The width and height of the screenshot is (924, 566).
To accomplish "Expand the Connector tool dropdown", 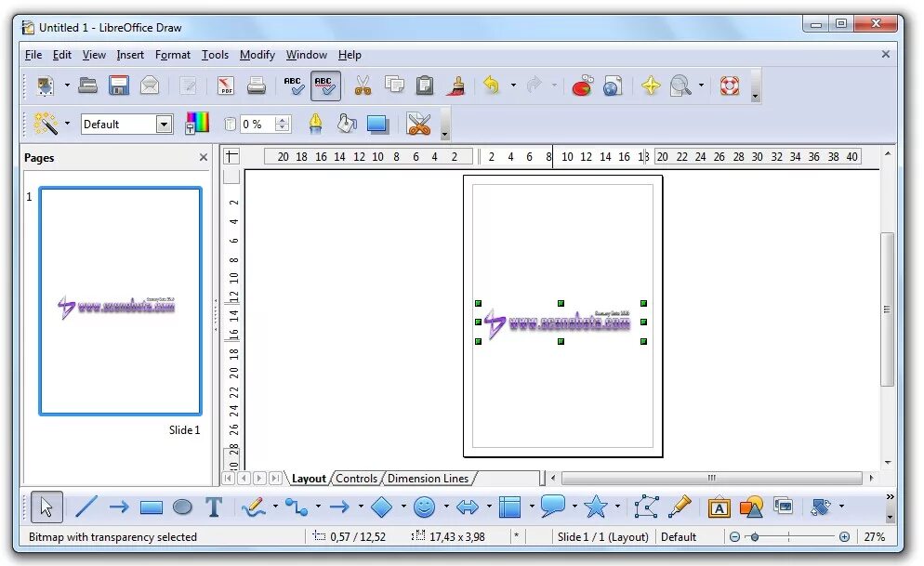I will click(318, 506).
